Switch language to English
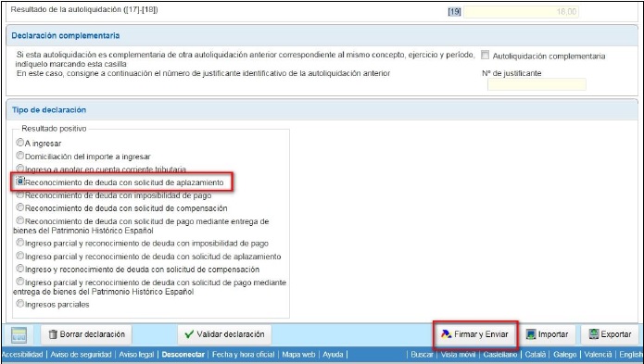This screenshot has width=644, height=364. [x=631, y=355]
